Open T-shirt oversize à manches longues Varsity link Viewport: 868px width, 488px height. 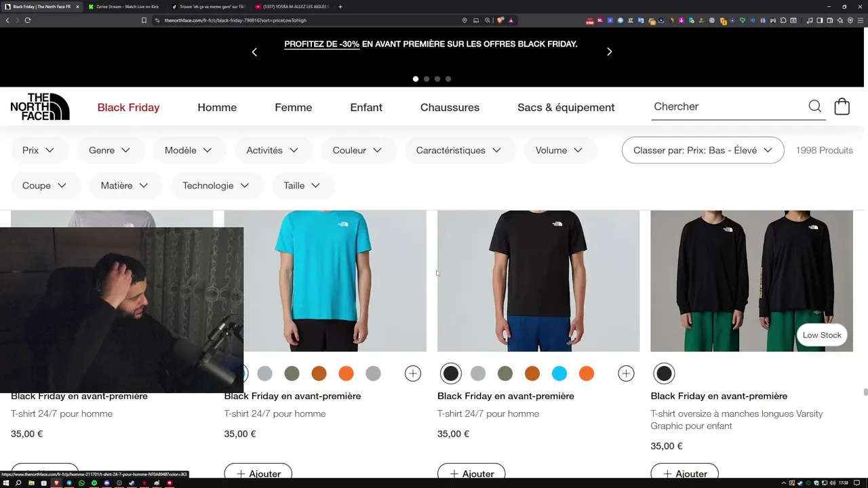(736, 420)
